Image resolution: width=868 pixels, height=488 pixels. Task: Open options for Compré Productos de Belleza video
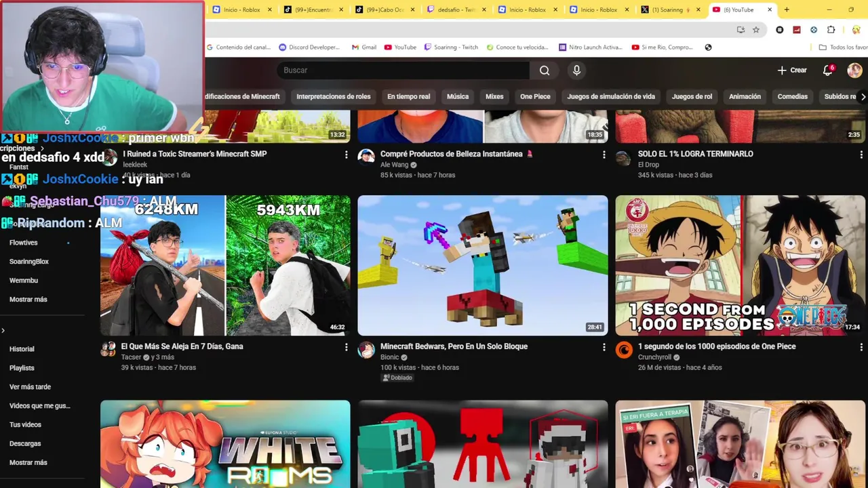pos(604,155)
